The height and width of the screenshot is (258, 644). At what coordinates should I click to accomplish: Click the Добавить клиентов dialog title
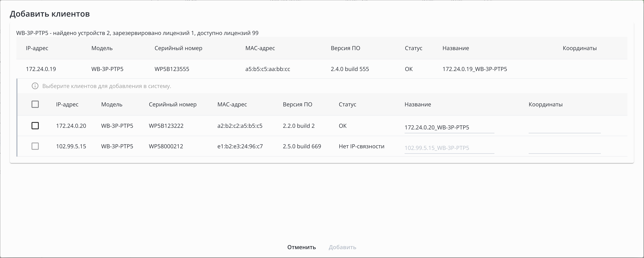pyautogui.click(x=50, y=14)
